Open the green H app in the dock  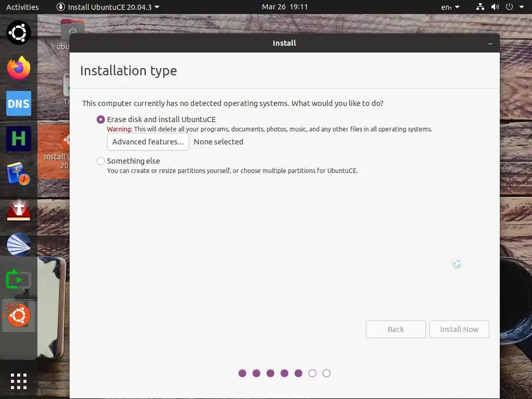tap(19, 138)
